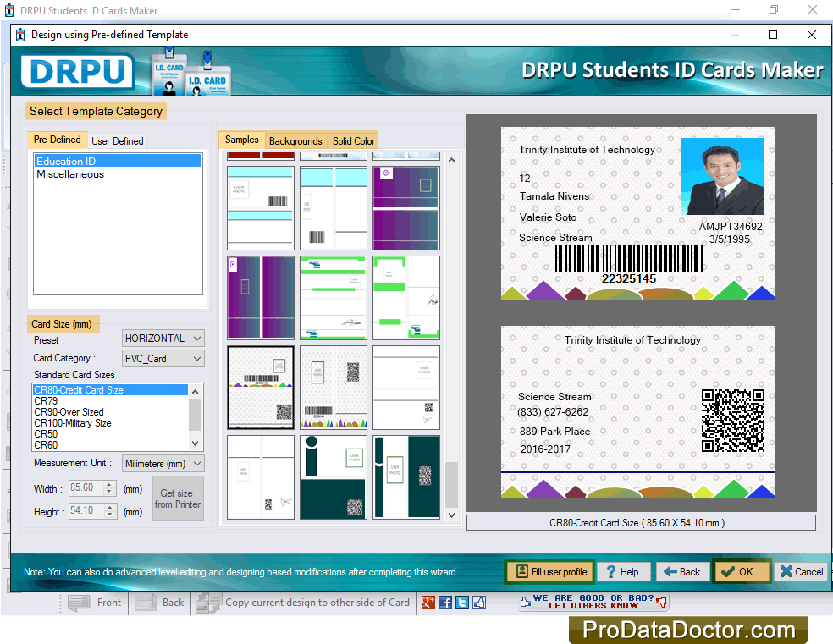Open the Samples tab
833x644 pixels.
[242, 140]
